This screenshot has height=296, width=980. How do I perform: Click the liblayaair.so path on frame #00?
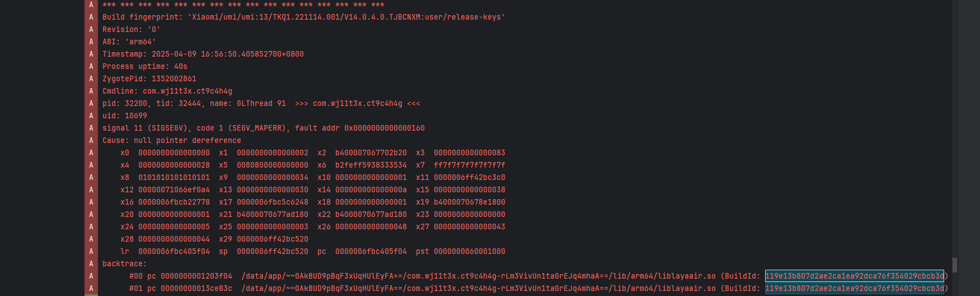479,276
